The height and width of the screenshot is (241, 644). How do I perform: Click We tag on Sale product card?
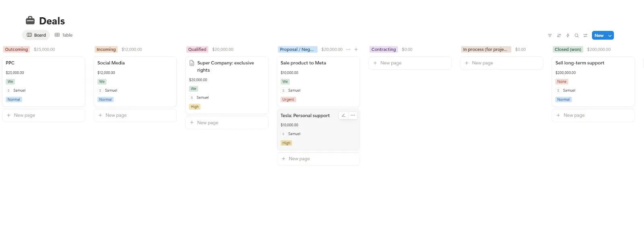[x=285, y=82]
